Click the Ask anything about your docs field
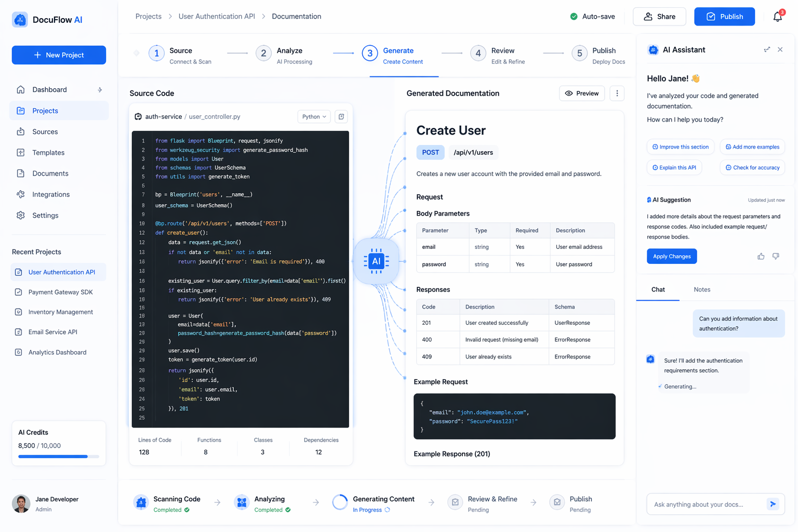 [706, 504]
